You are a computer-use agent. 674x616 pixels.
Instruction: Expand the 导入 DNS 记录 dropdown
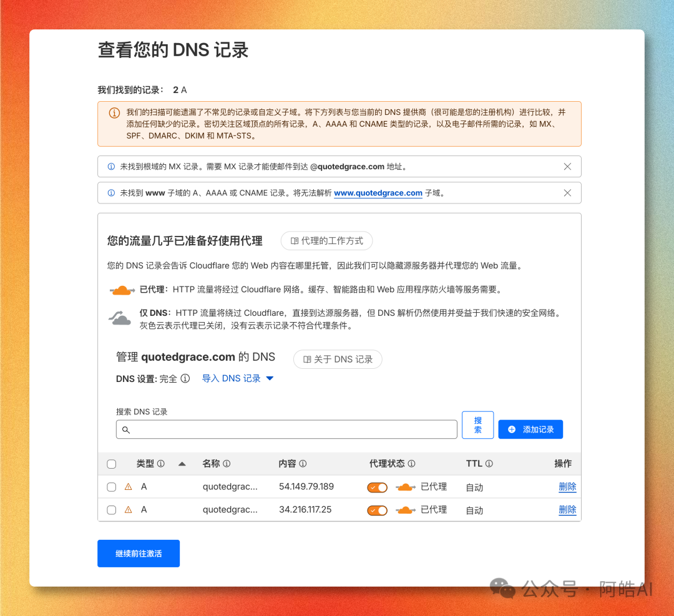[238, 378]
